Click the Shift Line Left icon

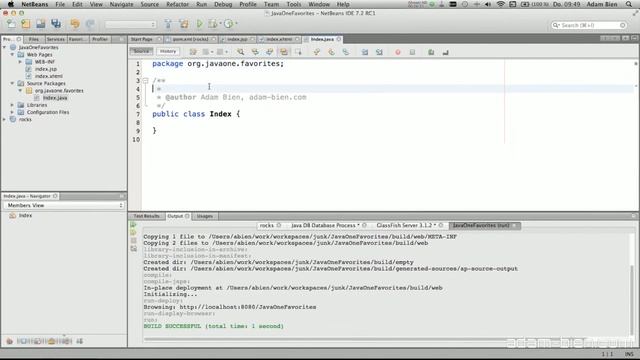coord(365,52)
